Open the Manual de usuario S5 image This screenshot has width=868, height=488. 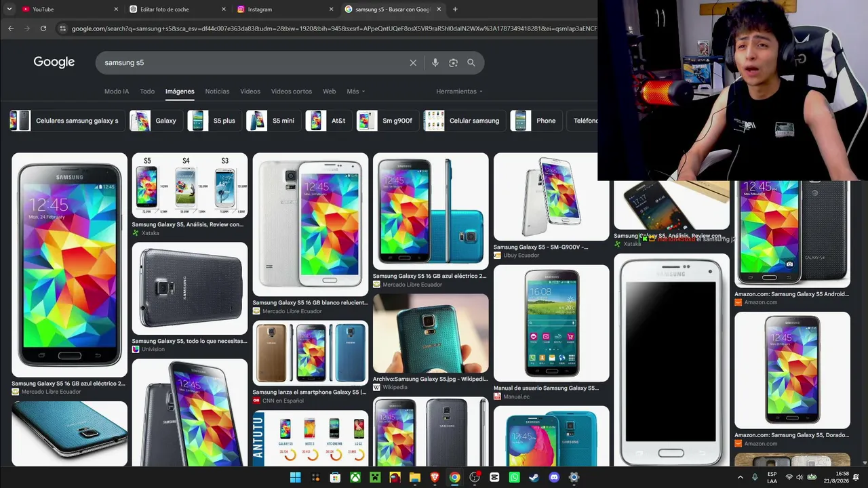point(551,323)
